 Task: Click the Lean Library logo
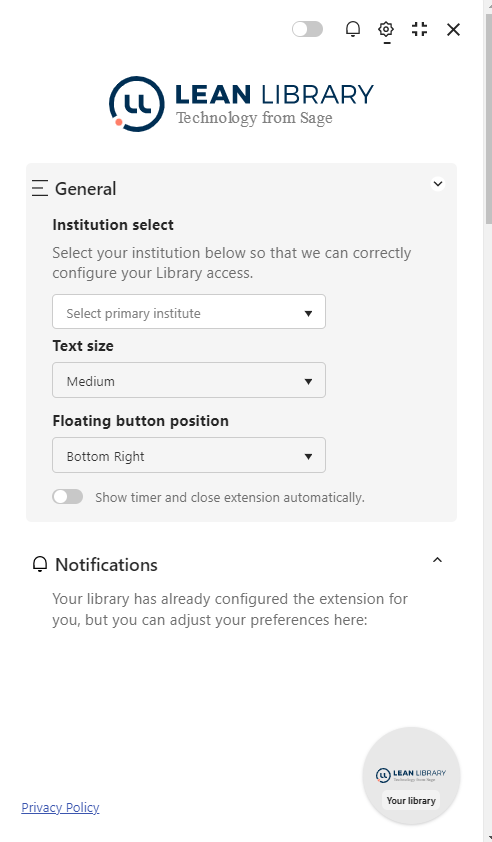click(x=241, y=104)
